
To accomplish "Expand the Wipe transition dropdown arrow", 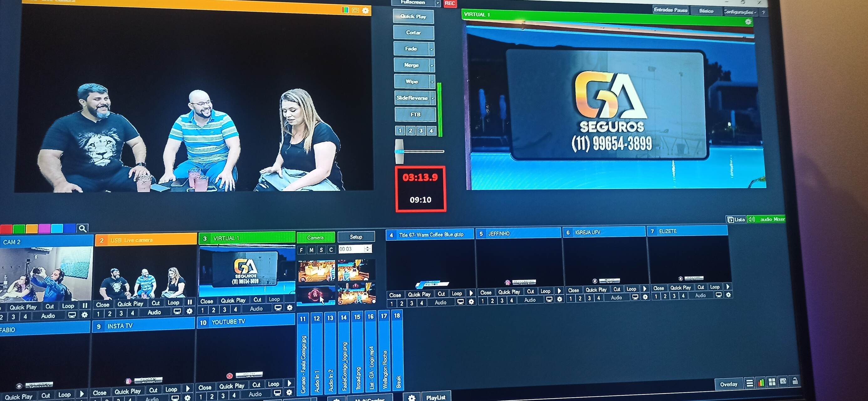I will (432, 82).
